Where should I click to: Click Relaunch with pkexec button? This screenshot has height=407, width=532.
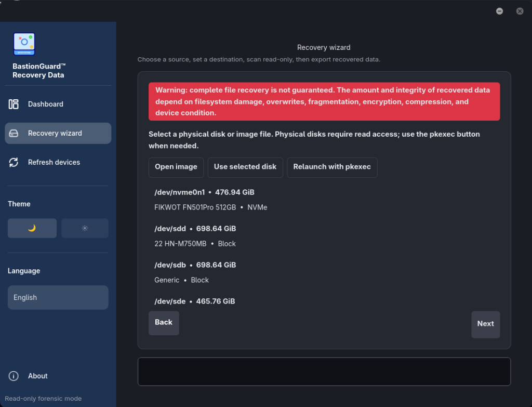(332, 167)
